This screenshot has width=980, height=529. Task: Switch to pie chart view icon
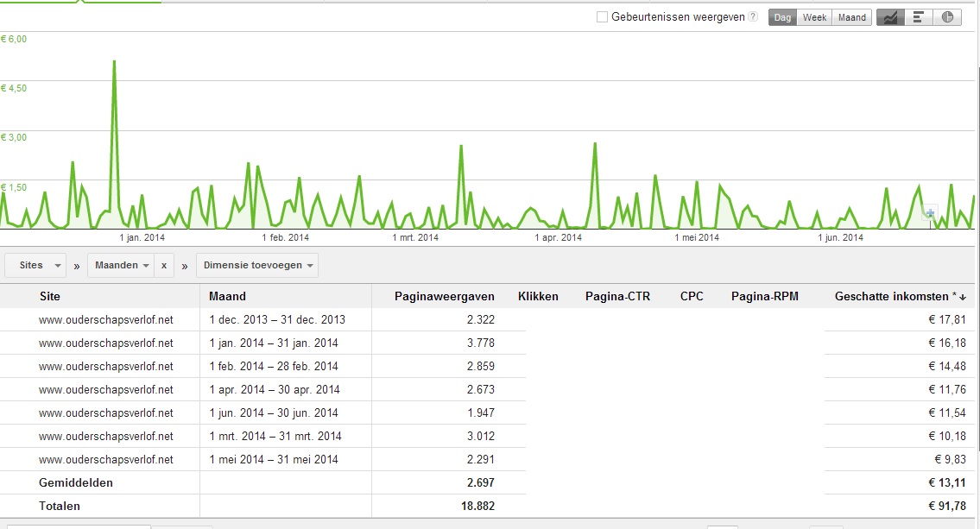947,17
